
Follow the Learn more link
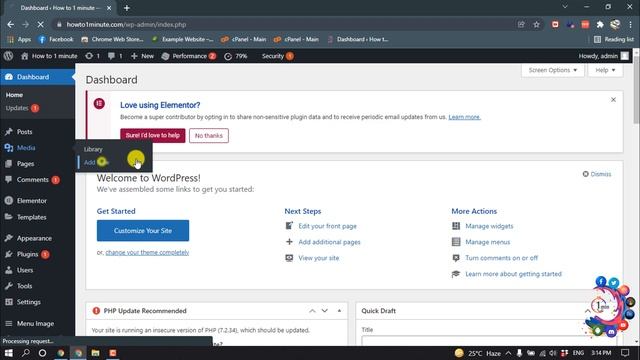[x=464, y=117]
